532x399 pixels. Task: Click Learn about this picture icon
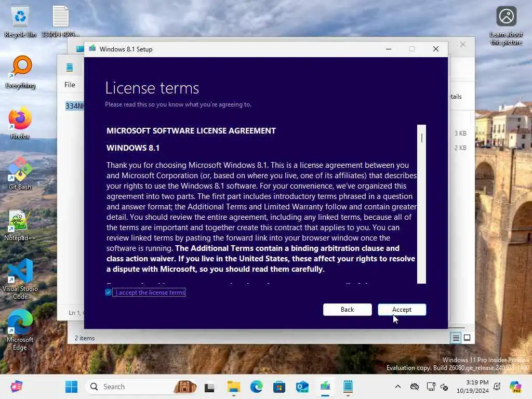tap(506, 25)
